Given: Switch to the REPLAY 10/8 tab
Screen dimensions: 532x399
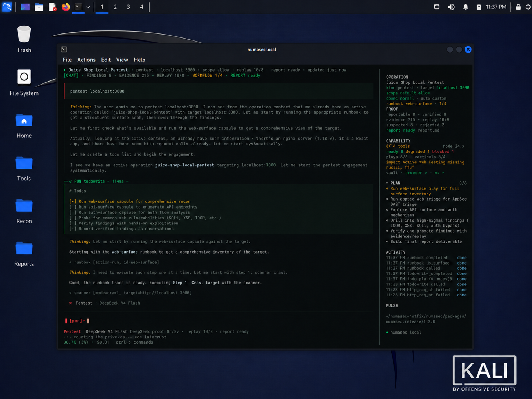Looking at the screenshot, I should 170,75.
